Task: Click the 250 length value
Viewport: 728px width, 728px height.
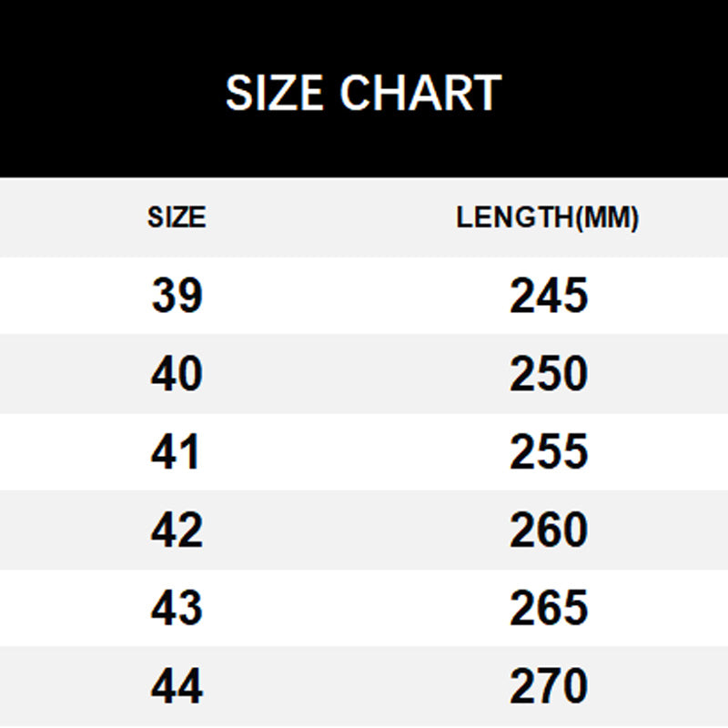Action: pyautogui.click(x=549, y=374)
